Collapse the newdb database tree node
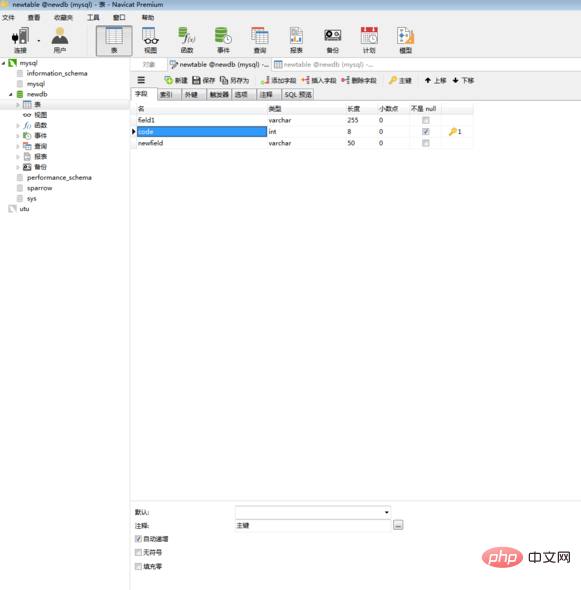 click(x=11, y=94)
